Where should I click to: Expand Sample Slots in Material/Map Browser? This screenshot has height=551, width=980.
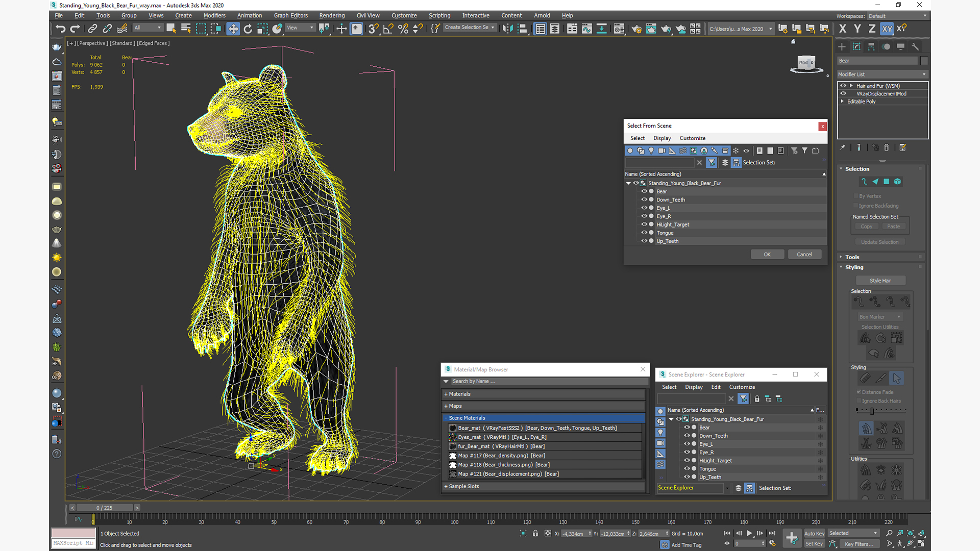(544, 486)
